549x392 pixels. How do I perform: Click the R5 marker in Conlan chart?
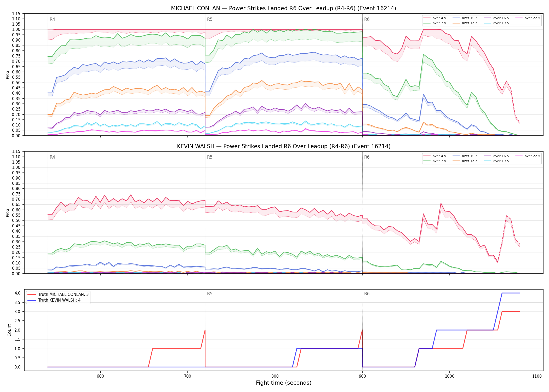point(210,19)
